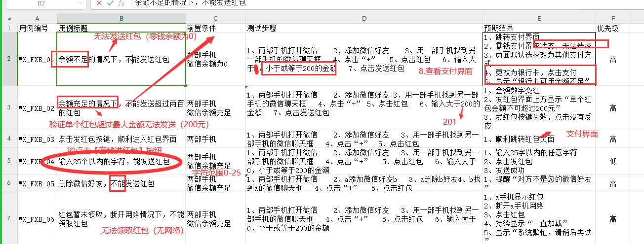Select title cell 删除微信好友，不能发送红包
The height and width of the screenshot is (244, 644).
(x=121, y=183)
